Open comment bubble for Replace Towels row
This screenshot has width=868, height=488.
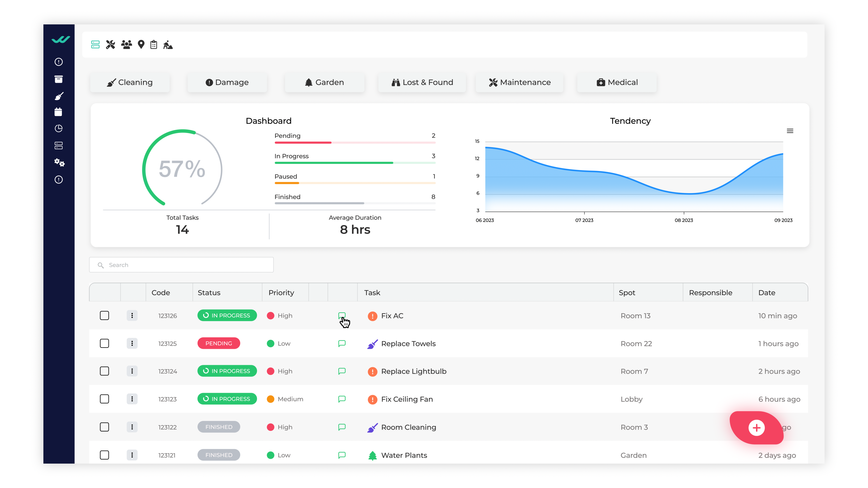342,343
